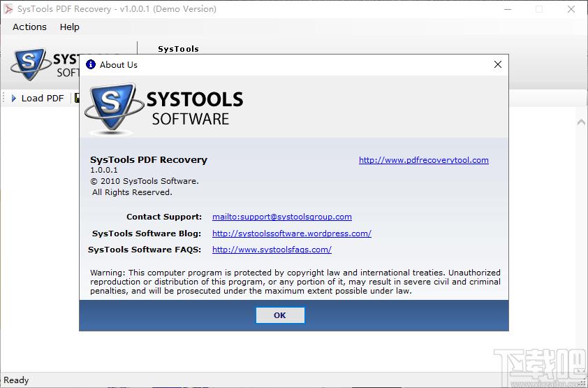Click the 'SysTools Software Blog:' label
588x388 pixels.
[x=147, y=233]
